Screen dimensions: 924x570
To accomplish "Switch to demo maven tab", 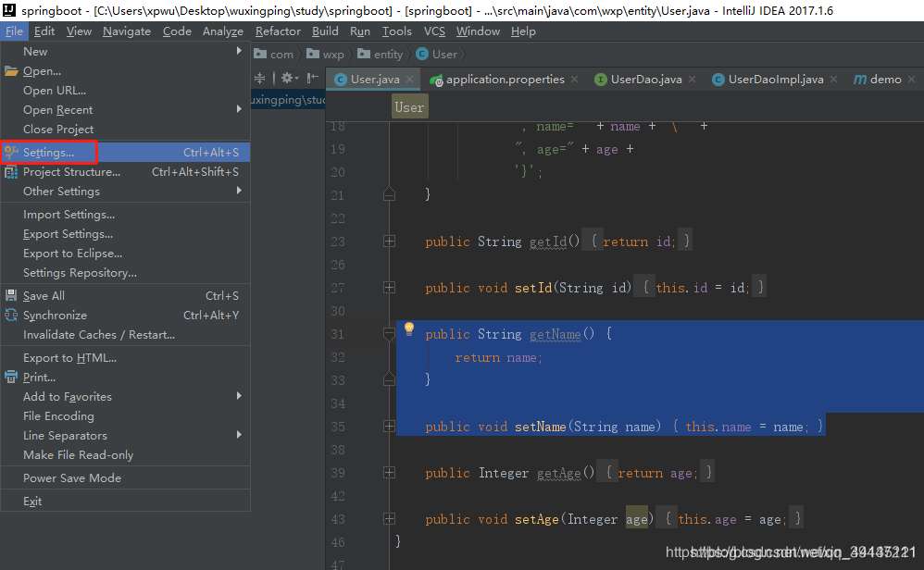I will tap(885, 79).
